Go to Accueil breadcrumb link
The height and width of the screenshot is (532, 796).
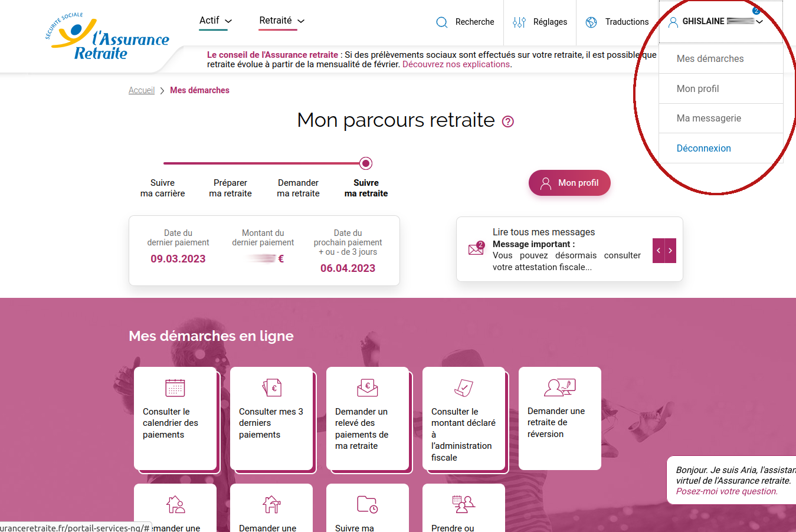(142, 90)
